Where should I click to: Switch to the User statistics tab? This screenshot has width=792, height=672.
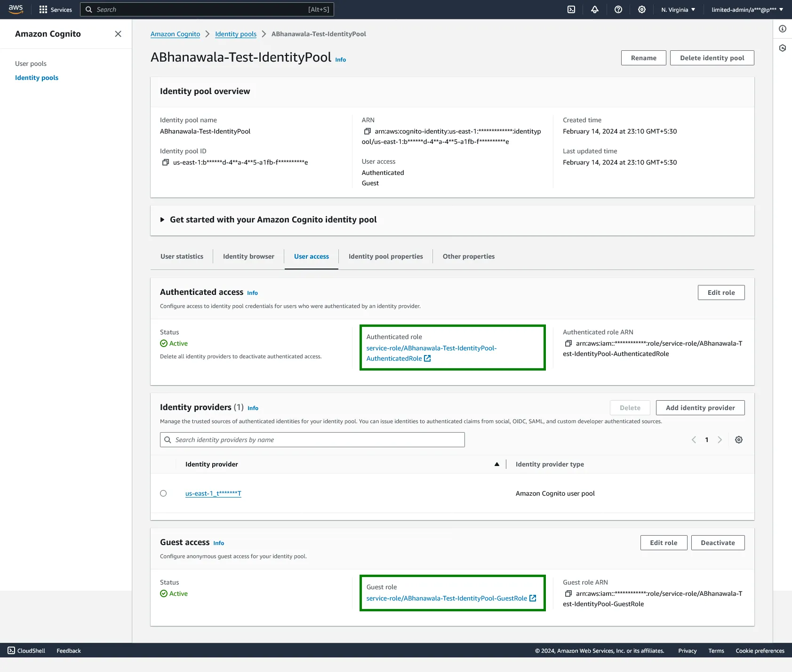pyautogui.click(x=182, y=256)
